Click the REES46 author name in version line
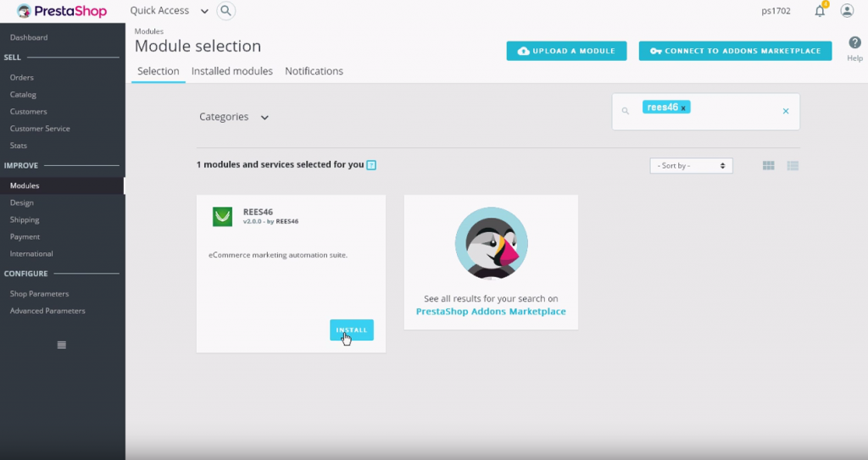 [x=287, y=221]
